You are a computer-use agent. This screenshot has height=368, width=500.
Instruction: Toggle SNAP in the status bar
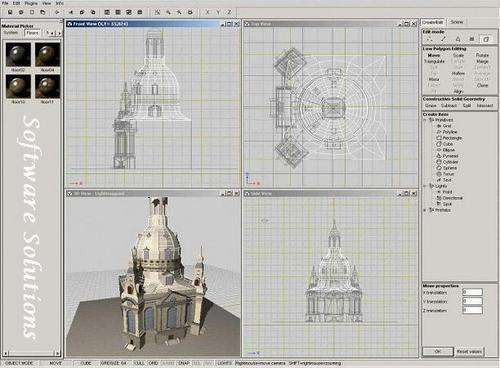pos(184,363)
